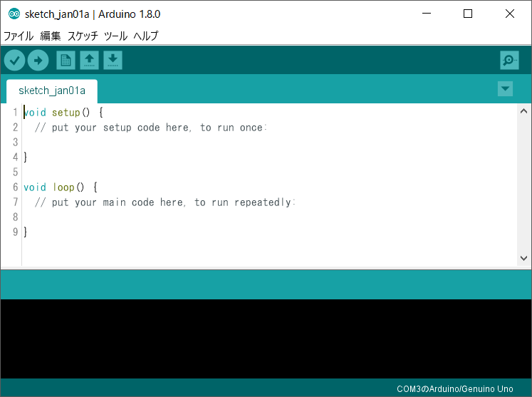Save sketch with the down-arrow icon
Screen dimensions: 532x397
[x=113, y=61]
